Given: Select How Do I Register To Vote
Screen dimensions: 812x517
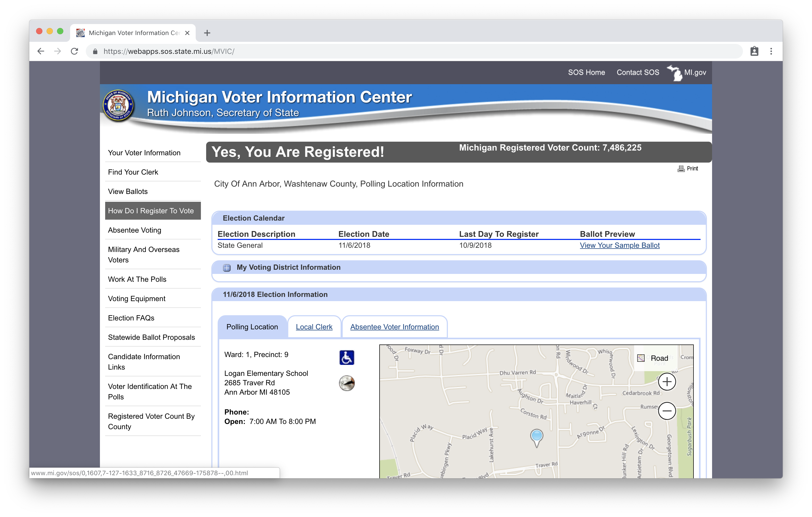Looking at the screenshot, I should tap(151, 211).
